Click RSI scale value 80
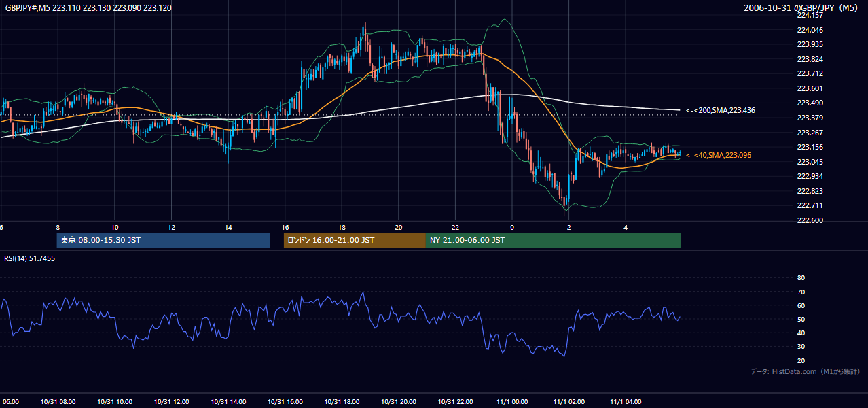The image size is (868, 408). point(801,278)
